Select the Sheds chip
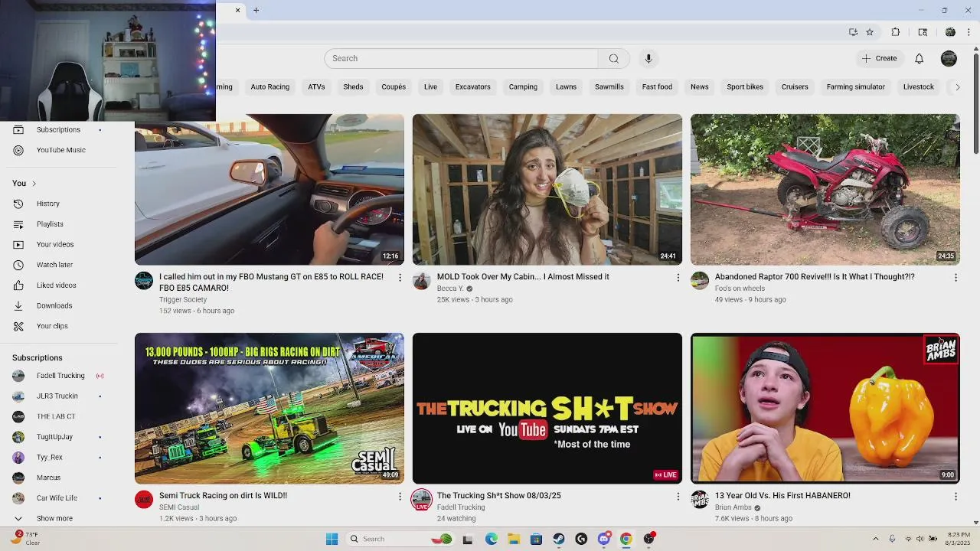 (x=353, y=86)
